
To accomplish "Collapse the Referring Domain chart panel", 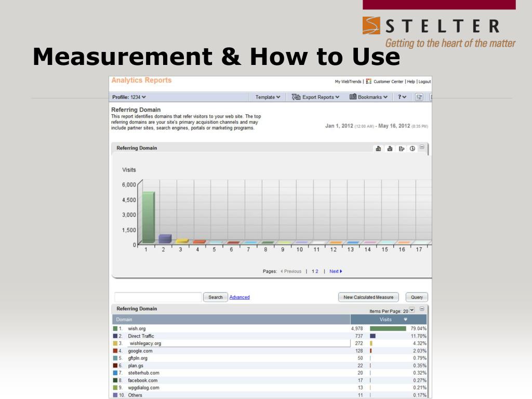I will coord(422,147).
